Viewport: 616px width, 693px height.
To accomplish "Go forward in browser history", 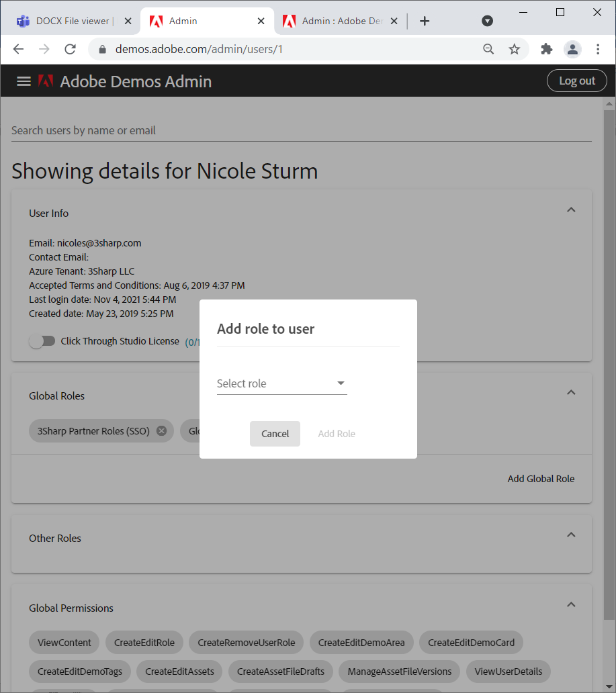I will pos(44,49).
